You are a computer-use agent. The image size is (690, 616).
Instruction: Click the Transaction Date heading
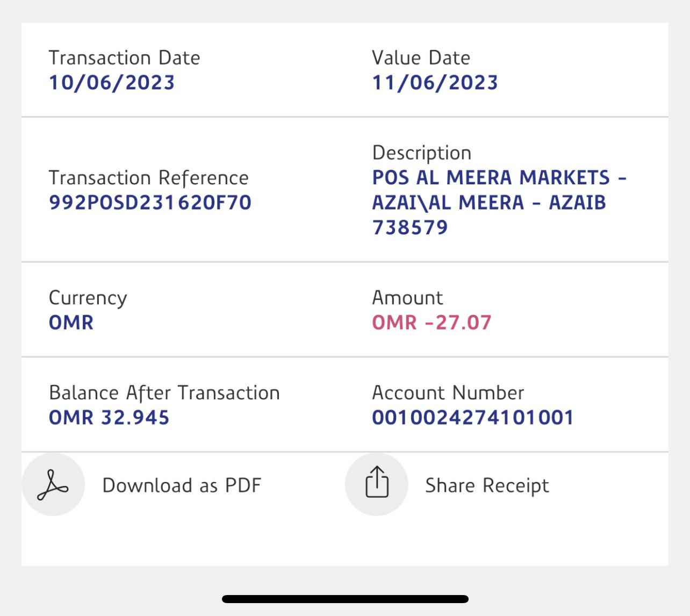124,58
